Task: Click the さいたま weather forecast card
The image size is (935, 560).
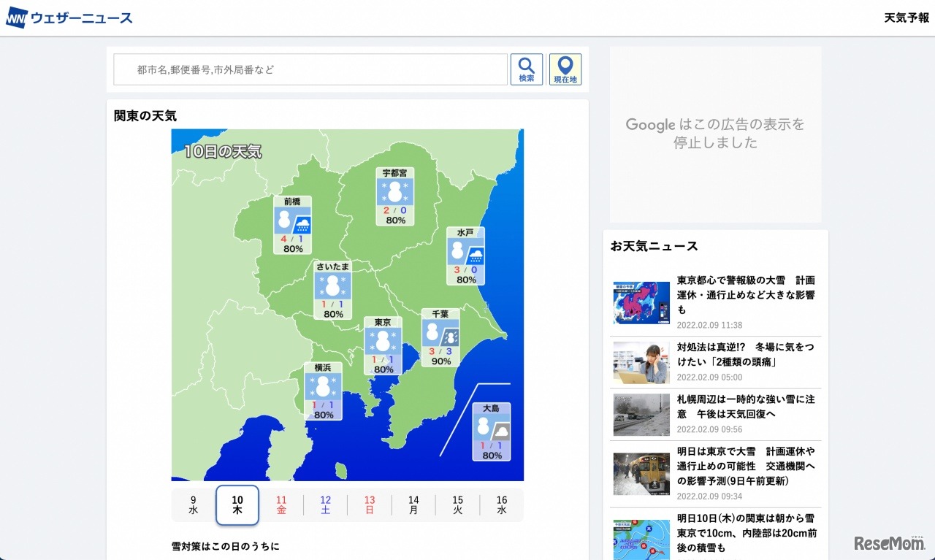Action: 333,288
